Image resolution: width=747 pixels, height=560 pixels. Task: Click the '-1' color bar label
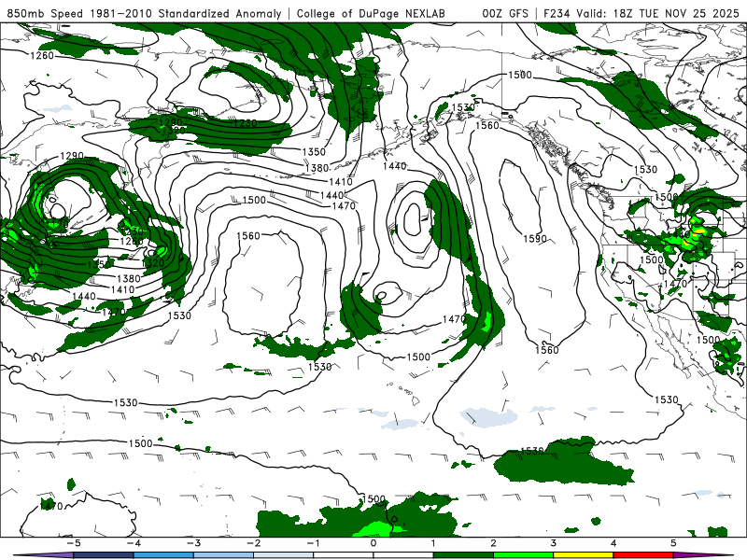pyautogui.click(x=313, y=543)
